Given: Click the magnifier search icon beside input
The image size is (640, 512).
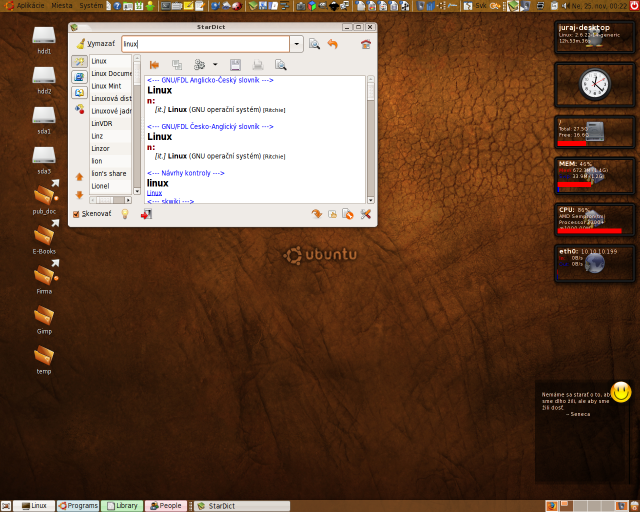Looking at the screenshot, I should [314, 44].
